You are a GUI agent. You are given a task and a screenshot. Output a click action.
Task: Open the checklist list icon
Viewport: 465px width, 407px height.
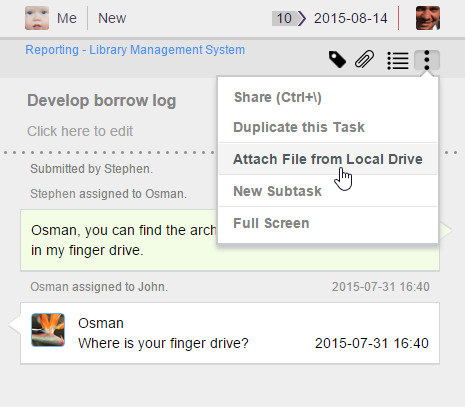[x=398, y=61]
